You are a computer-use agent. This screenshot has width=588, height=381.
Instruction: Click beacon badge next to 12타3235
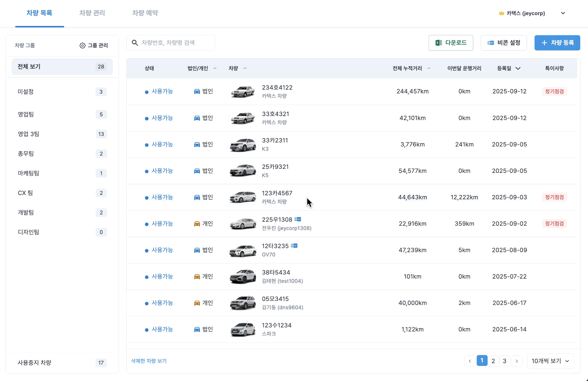pos(294,246)
